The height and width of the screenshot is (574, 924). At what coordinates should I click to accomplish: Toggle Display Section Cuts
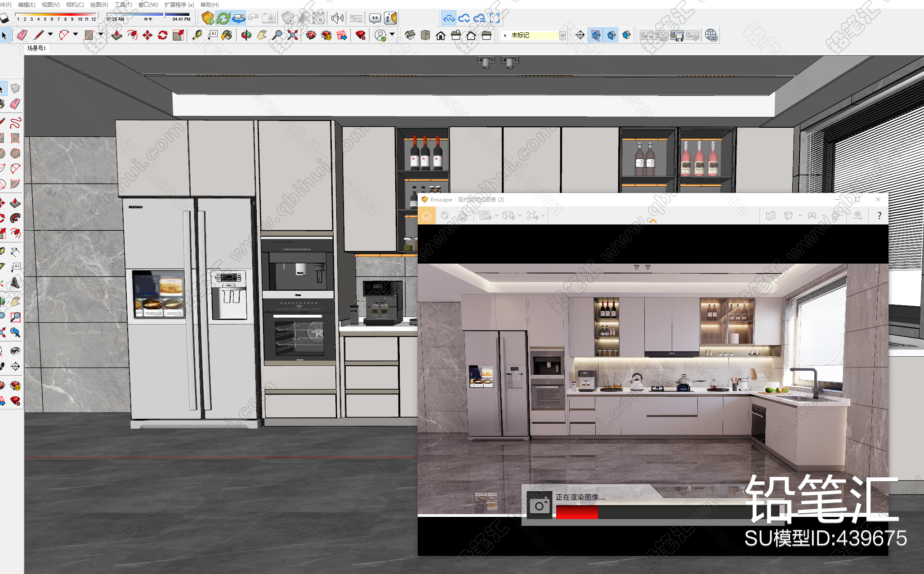point(612,35)
